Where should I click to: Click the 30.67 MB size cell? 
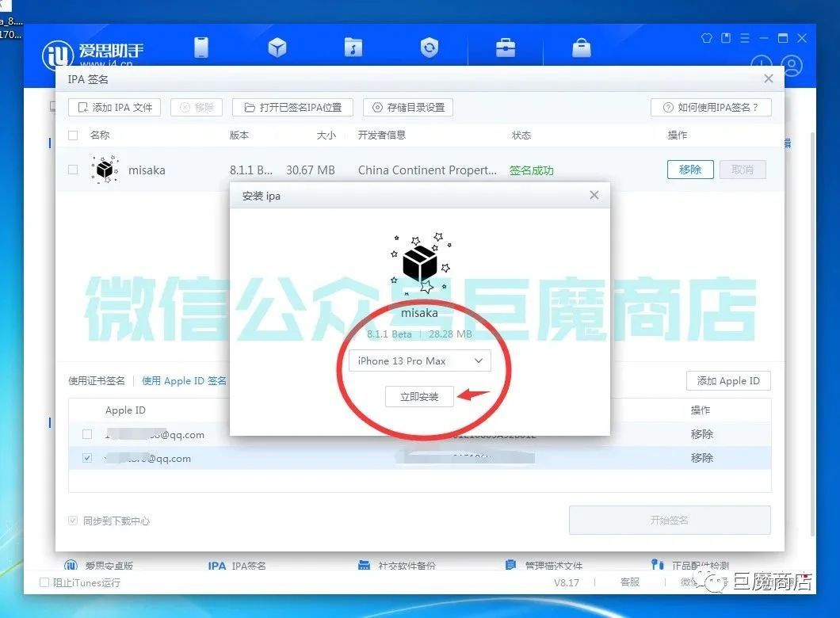click(310, 170)
